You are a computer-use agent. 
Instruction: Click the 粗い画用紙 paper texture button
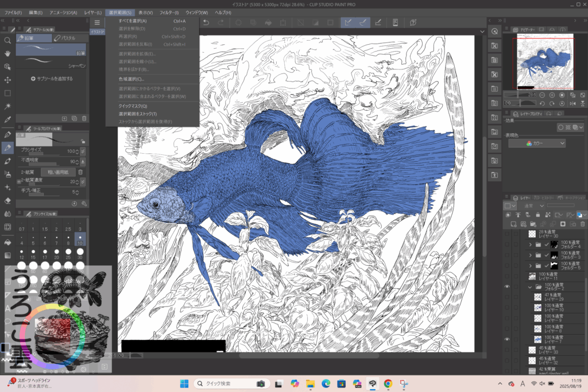pos(57,172)
